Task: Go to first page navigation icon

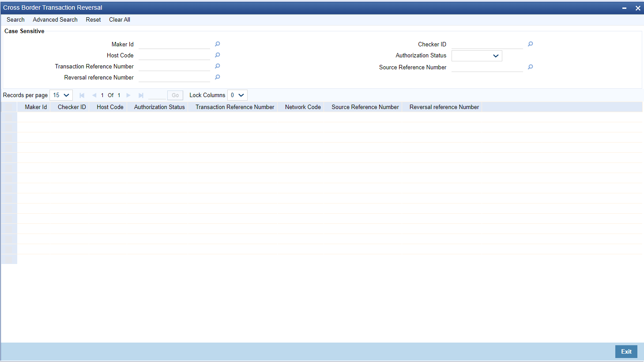Action: pyautogui.click(x=82, y=95)
